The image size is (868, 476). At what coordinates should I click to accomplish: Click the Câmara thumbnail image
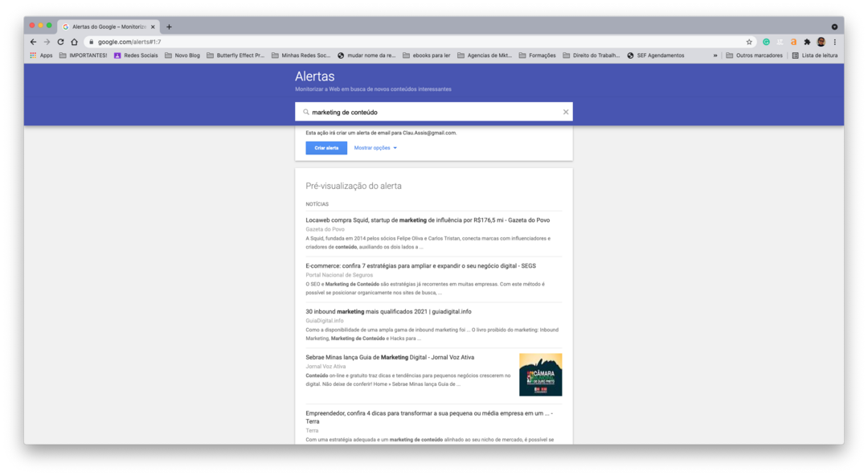coord(540,375)
